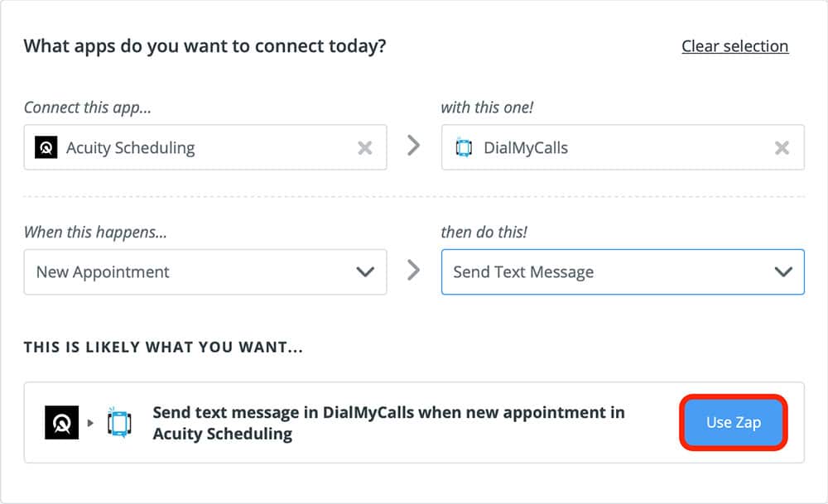This screenshot has width=828, height=504.
Task: Click the Acuity Scheduling logo in app field
Action: [46, 148]
